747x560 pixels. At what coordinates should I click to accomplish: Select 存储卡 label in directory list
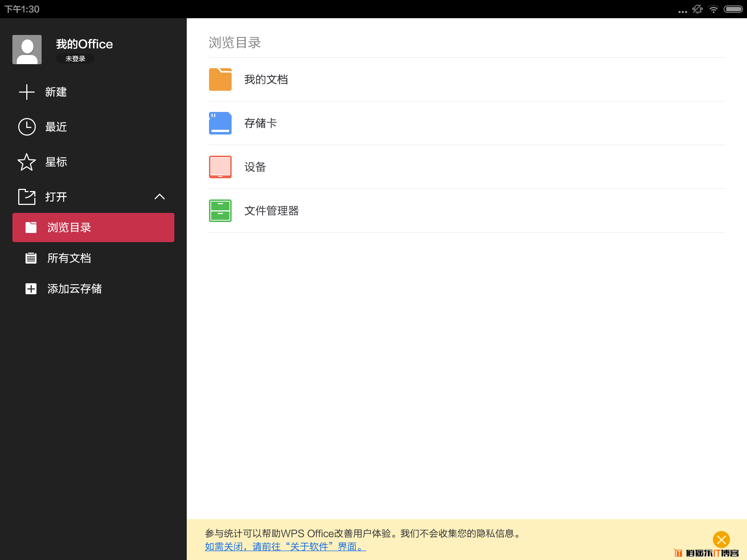[x=260, y=123]
